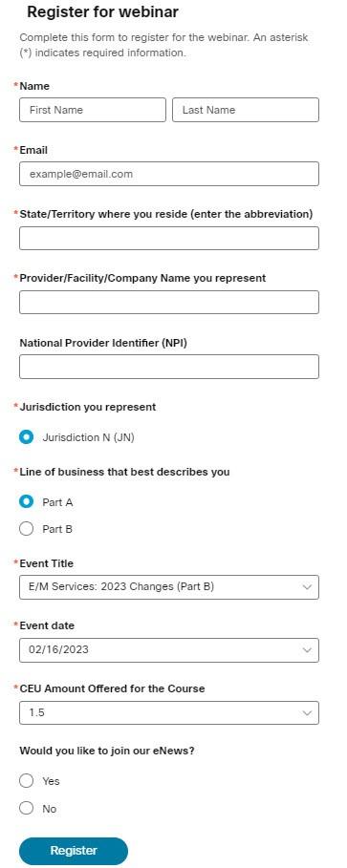Click the Event date chevron arrow

tap(307, 650)
